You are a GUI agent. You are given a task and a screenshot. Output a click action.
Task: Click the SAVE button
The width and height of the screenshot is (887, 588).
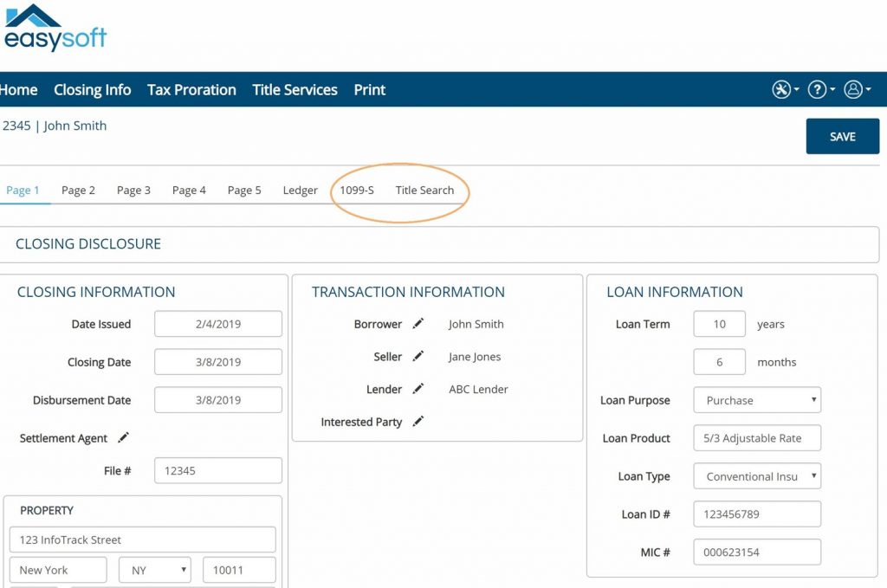click(842, 136)
